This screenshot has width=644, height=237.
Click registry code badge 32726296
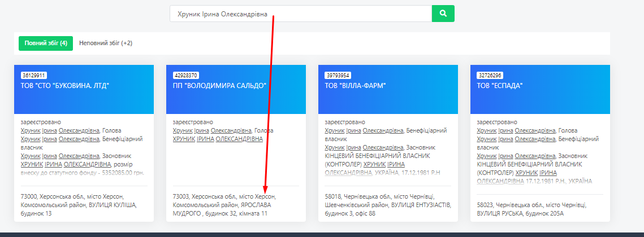[490, 75]
